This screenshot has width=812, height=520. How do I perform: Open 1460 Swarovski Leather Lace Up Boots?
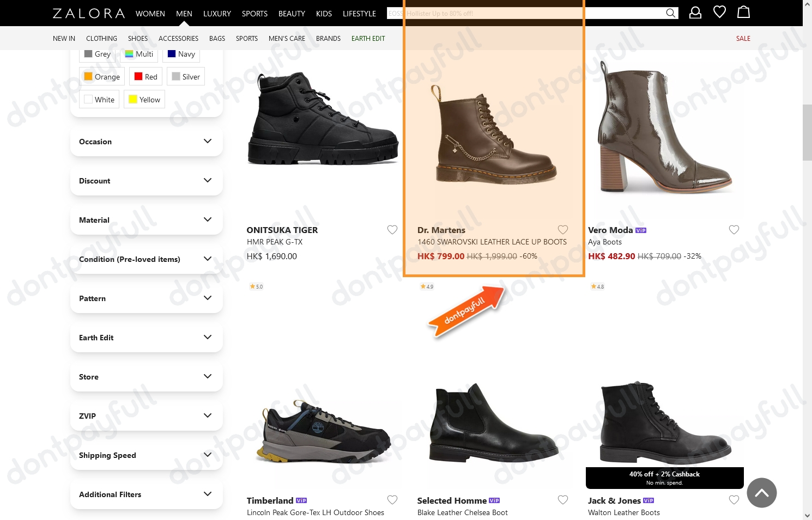(x=492, y=242)
